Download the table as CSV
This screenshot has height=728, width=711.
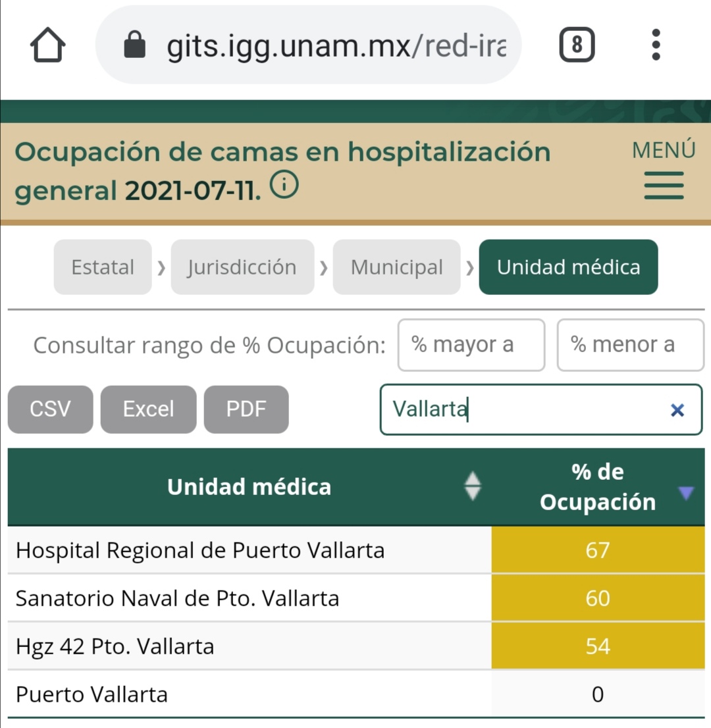[50, 409]
